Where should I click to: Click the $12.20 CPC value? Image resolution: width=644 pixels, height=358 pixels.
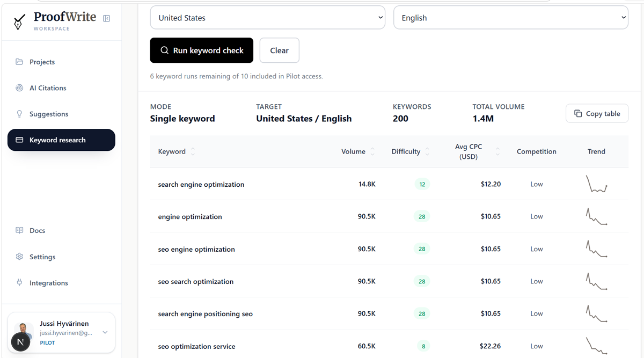[x=491, y=184]
